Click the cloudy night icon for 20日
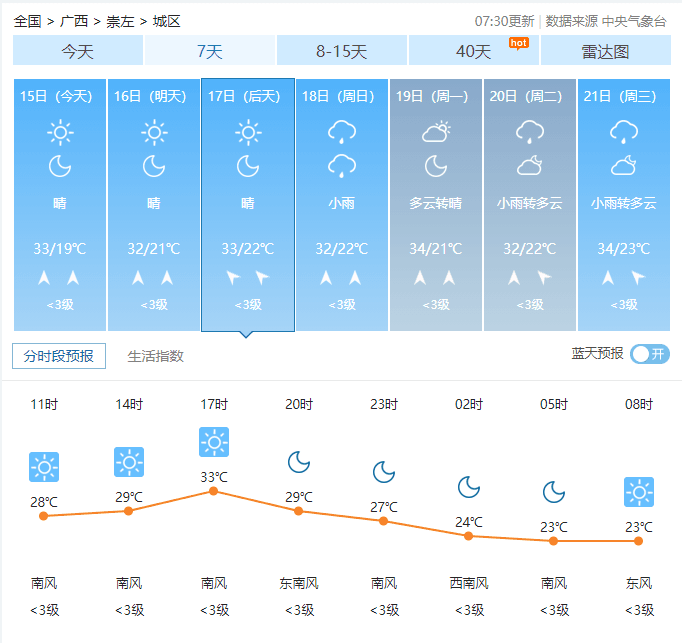 click(530, 165)
